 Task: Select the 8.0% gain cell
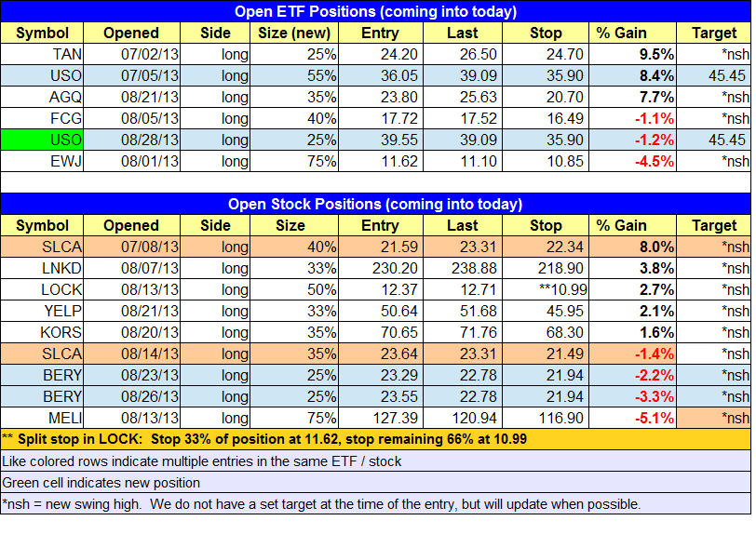tap(632, 247)
